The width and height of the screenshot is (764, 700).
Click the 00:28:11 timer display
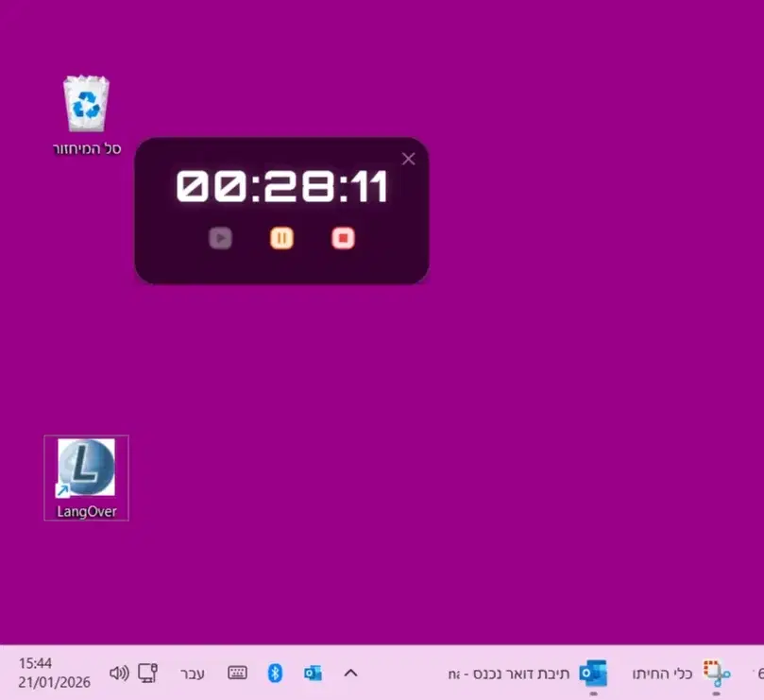281,187
